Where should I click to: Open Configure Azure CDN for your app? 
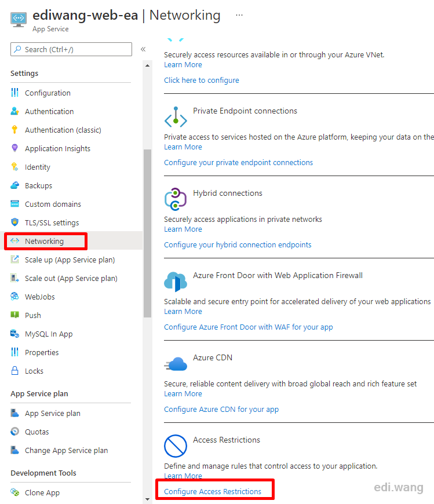click(x=221, y=409)
